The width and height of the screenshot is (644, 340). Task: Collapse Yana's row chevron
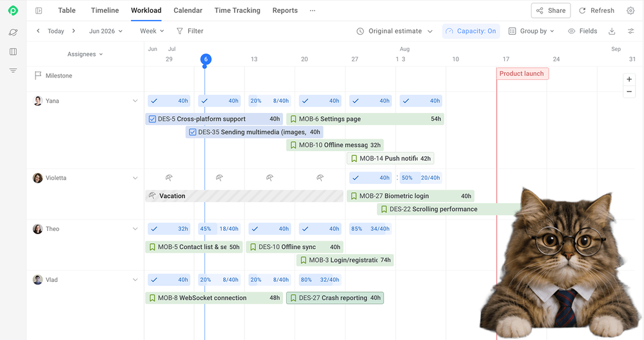coord(135,101)
